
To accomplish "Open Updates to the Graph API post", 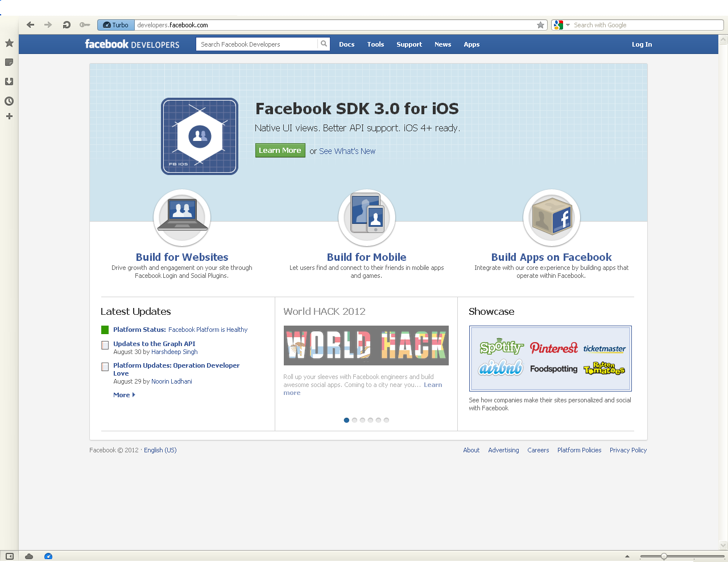I will (x=154, y=344).
